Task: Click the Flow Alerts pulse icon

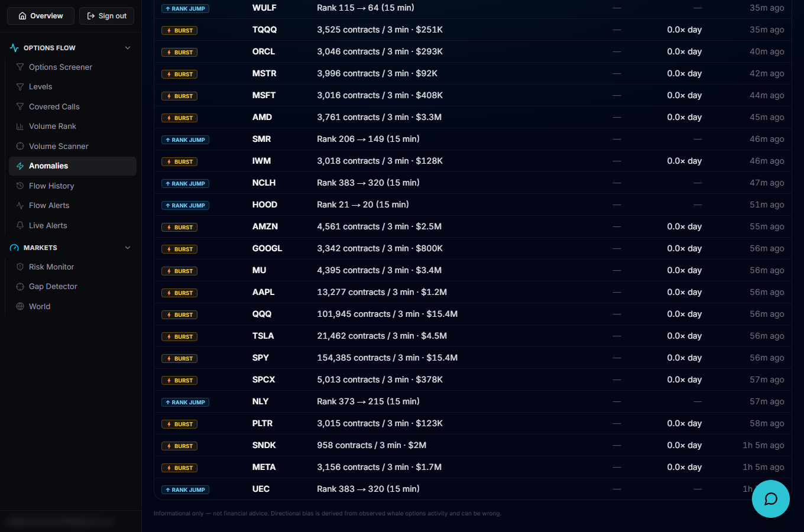Action: 20,206
